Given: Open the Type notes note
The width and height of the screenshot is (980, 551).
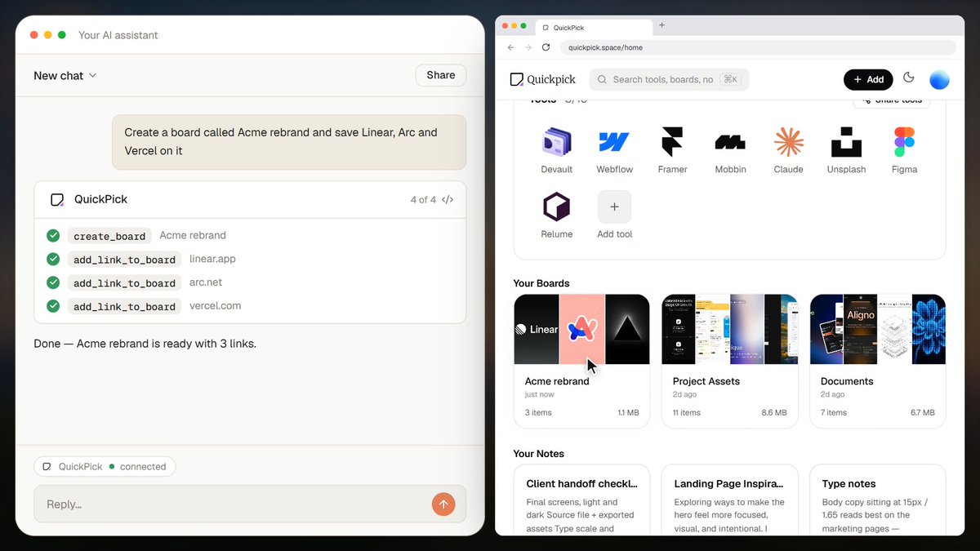Looking at the screenshot, I should 878,499.
